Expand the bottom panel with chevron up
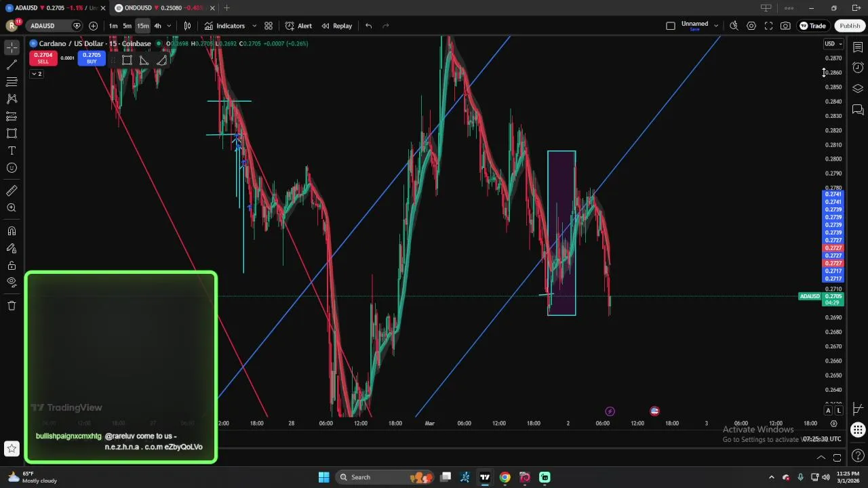Viewport: 868px width, 488px height. [821, 457]
